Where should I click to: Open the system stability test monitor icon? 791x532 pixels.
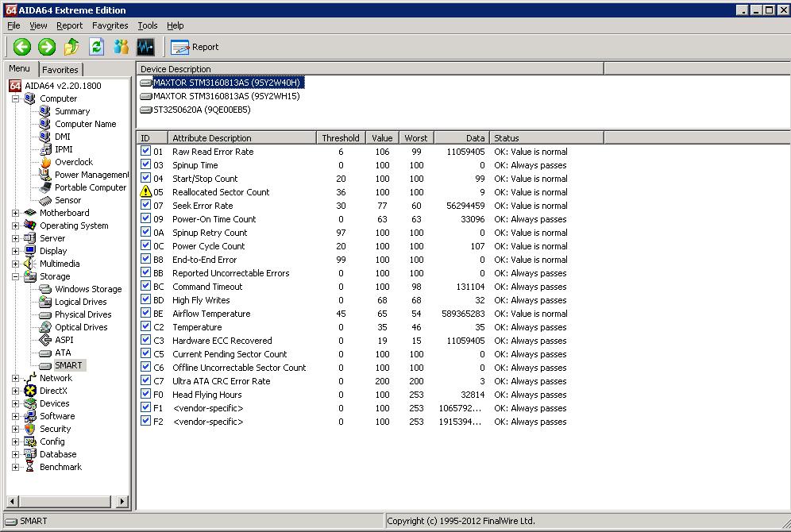click(x=146, y=47)
